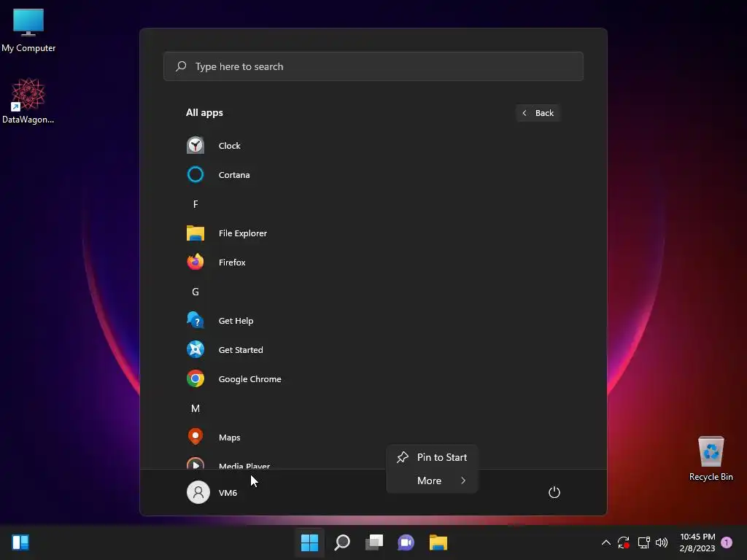Go Back from All apps

(538, 113)
